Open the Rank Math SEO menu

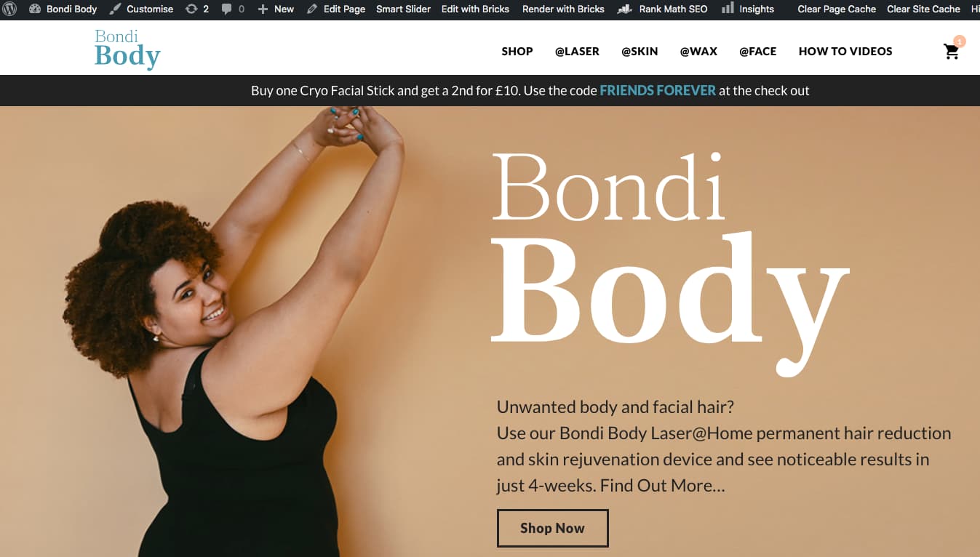click(x=662, y=9)
